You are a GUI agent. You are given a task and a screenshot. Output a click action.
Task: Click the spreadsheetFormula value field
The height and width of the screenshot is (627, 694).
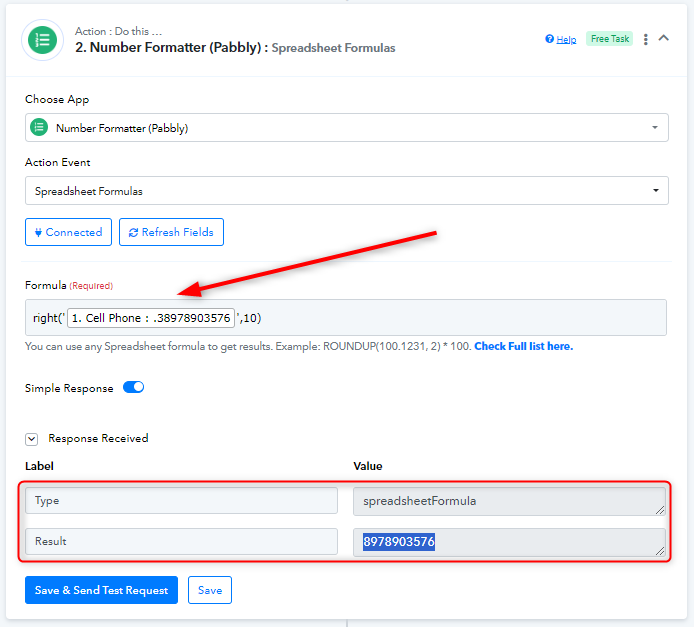(x=509, y=501)
